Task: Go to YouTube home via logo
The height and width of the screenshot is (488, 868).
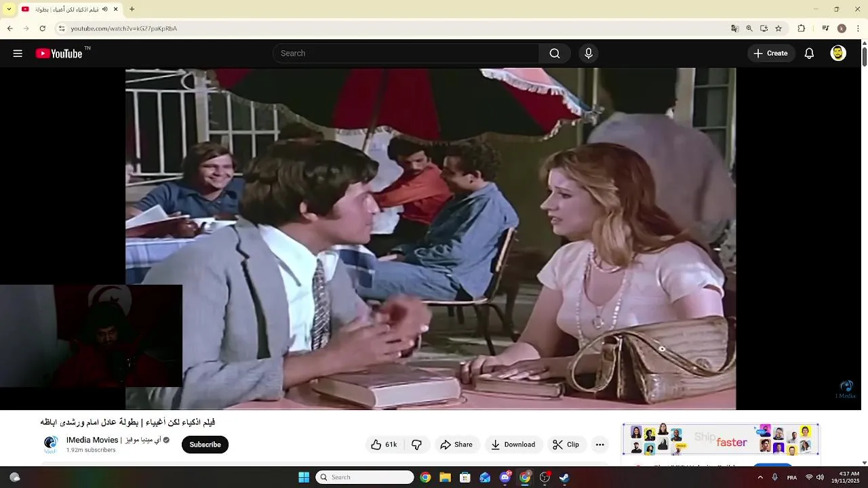Action: pyautogui.click(x=59, y=54)
